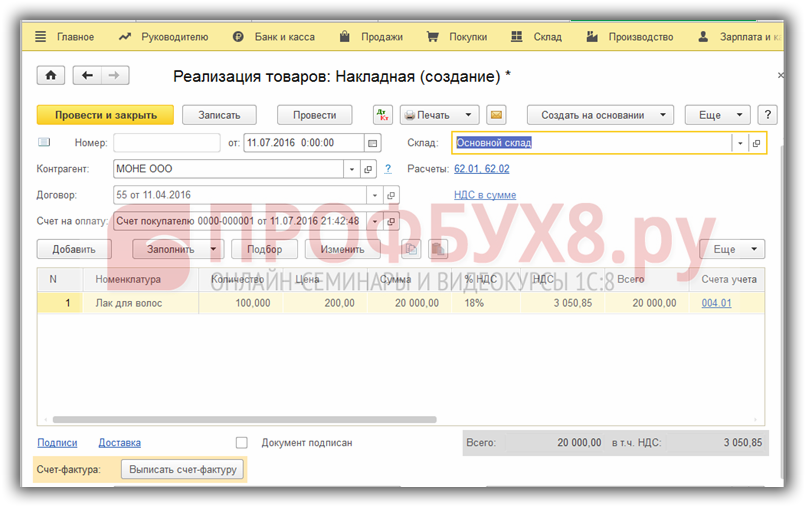This screenshot has height=507, width=806.
Task: Click the open icon beside Контрагент field
Action: click(369, 169)
